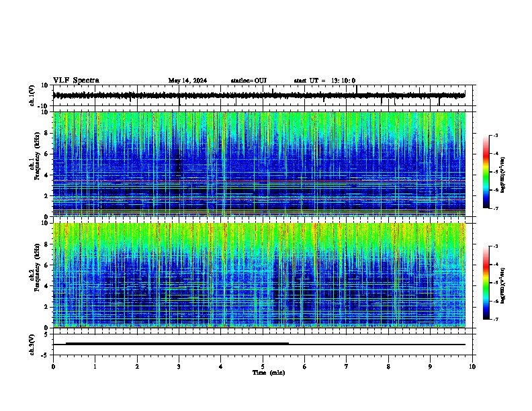Click the ch.1 waveform trace panel
Viewport: 532px width, 411px height.
click(x=263, y=95)
